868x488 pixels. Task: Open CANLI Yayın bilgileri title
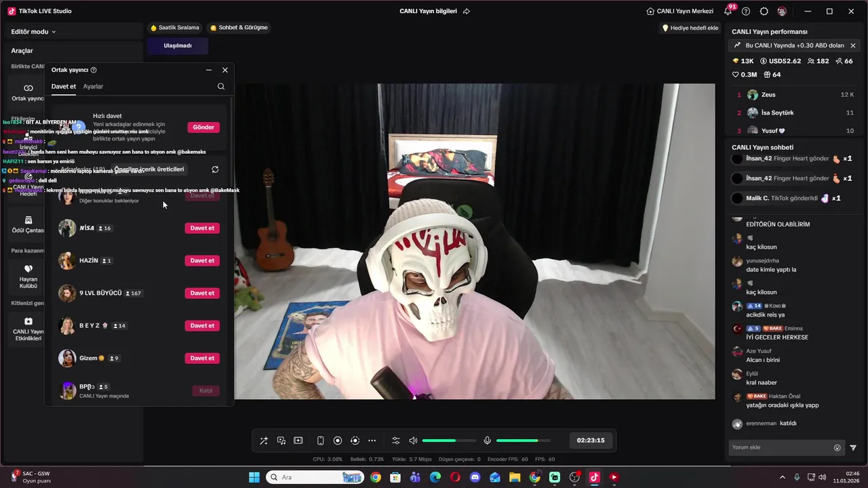(x=428, y=12)
